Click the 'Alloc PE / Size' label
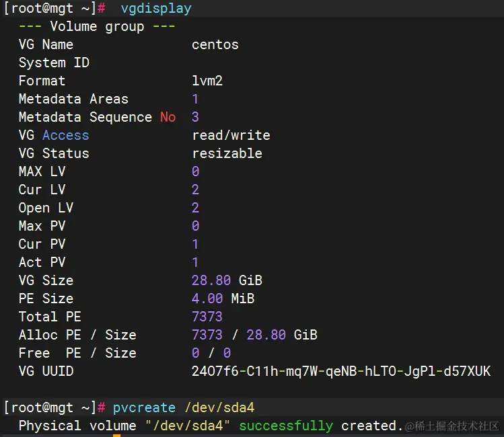Screen dimensions: 504x437 (x=77, y=335)
